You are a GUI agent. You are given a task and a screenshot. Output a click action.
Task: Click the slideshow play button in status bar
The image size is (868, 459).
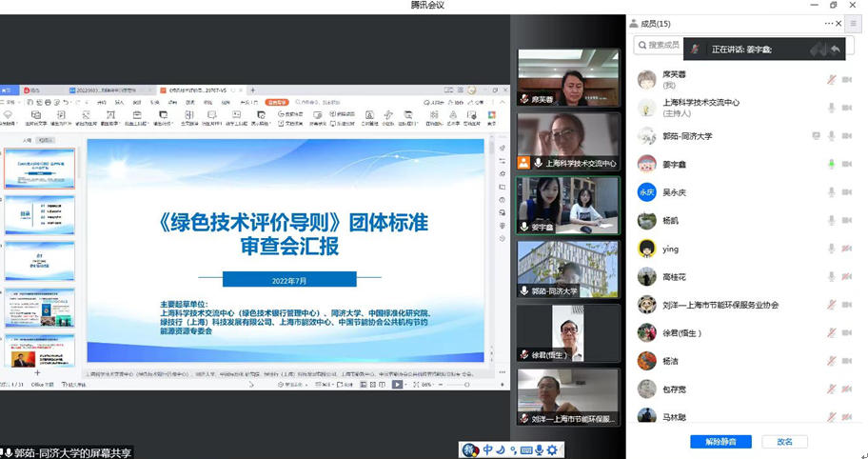point(398,385)
